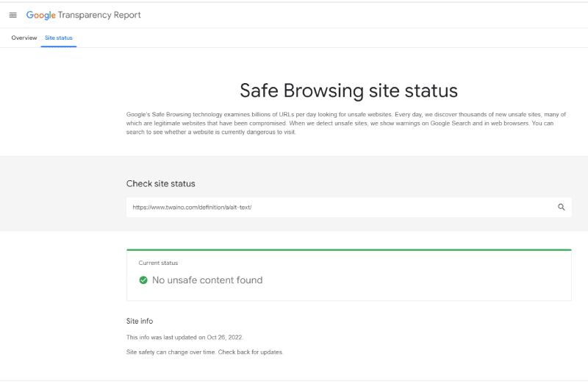Click the Google Transparency Report logo

pyautogui.click(x=83, y=15)
